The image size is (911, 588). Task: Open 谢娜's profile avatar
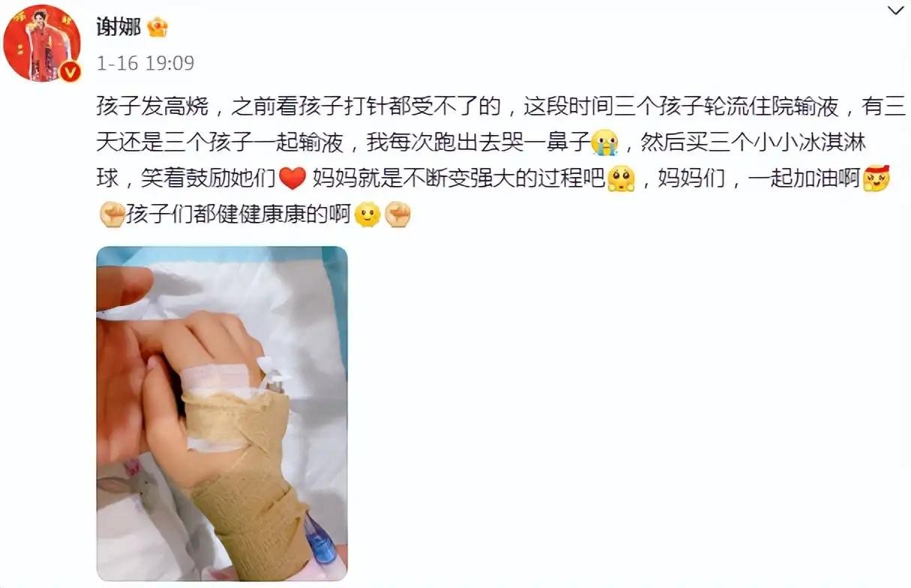(42, 43)
